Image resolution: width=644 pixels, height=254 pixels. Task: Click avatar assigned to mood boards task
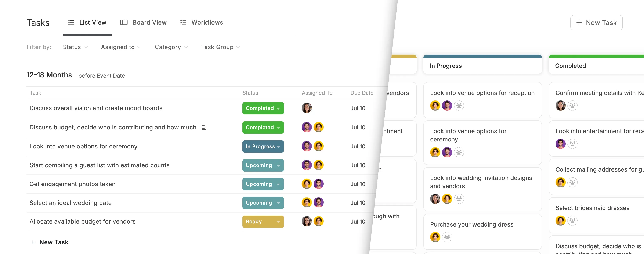(307, 108)
